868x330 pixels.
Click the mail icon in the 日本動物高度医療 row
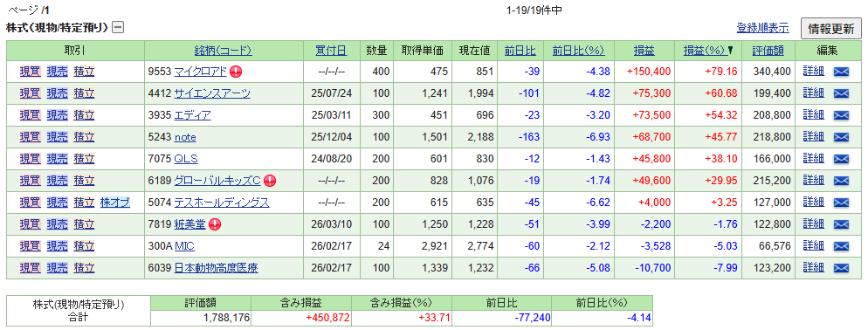(x=841, y=269)
